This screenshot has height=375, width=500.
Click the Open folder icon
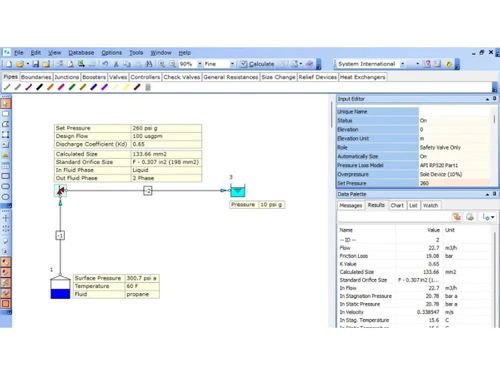20,64
